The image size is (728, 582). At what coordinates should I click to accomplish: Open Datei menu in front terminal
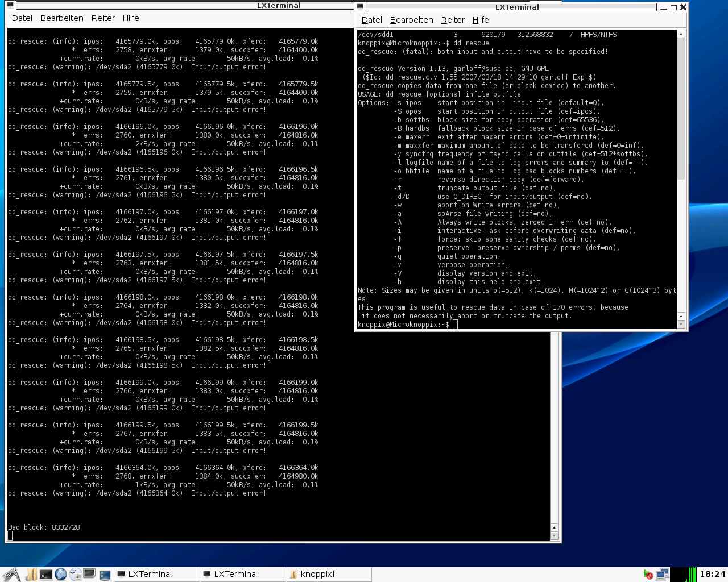tap(372, 20)
